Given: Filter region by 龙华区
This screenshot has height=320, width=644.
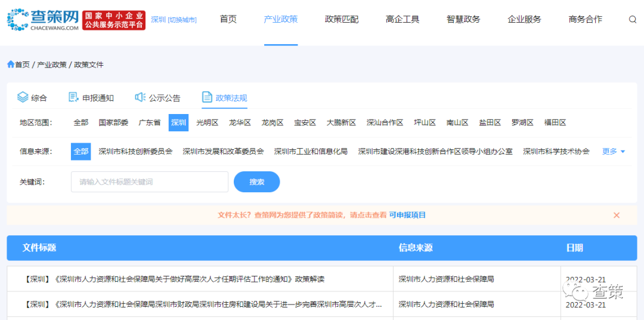Looking at the screenshot, I should click(240, 122).
